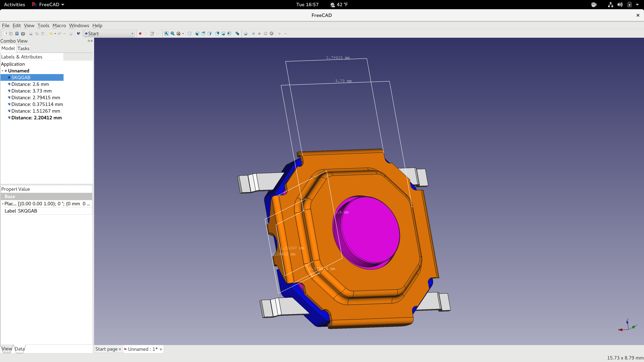Open the draw style dropdown arrow

[x=183, y=34]
